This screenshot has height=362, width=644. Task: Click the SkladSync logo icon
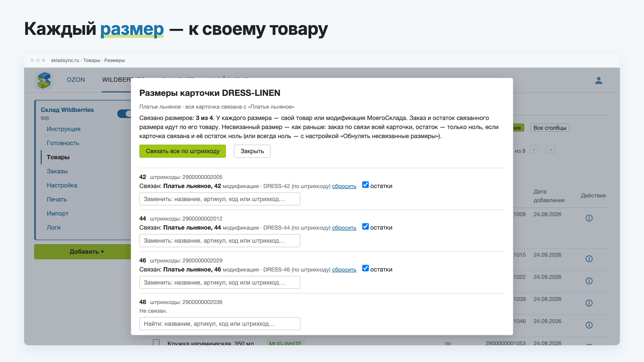pyautogui.click(x=44, y=80)
